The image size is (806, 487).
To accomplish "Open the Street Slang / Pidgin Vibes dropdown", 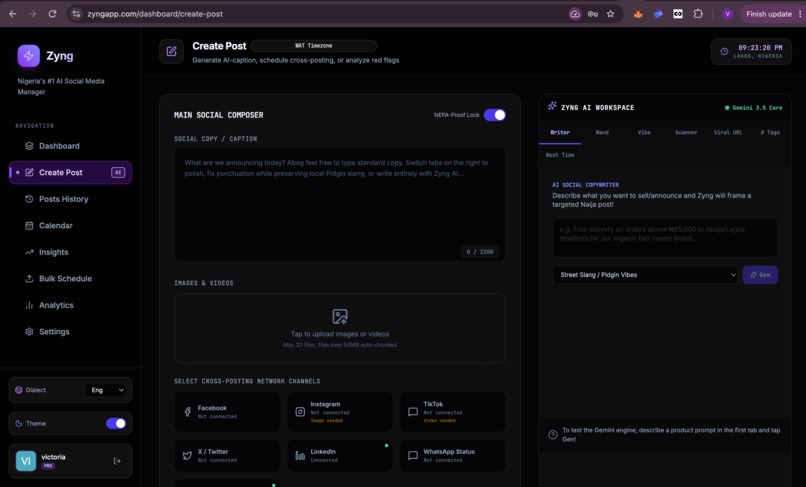I will (x=645, y=275).
